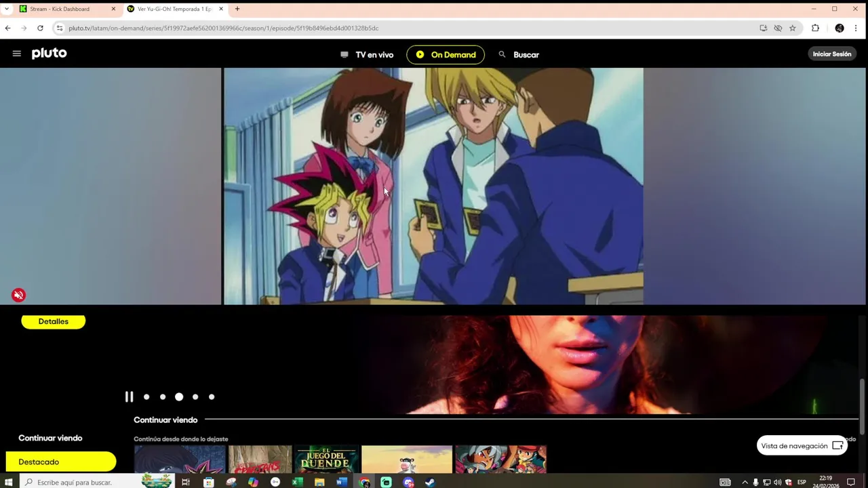The image size is (868, 488).
Task: Open the Pluto hamburger menu
Action: click(x=17, y=54)
